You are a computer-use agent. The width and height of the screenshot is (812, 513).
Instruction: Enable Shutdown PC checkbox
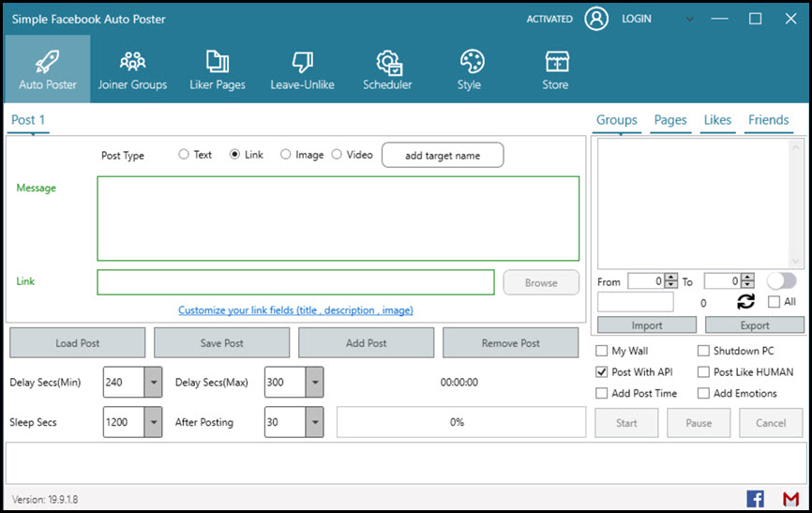703,351
